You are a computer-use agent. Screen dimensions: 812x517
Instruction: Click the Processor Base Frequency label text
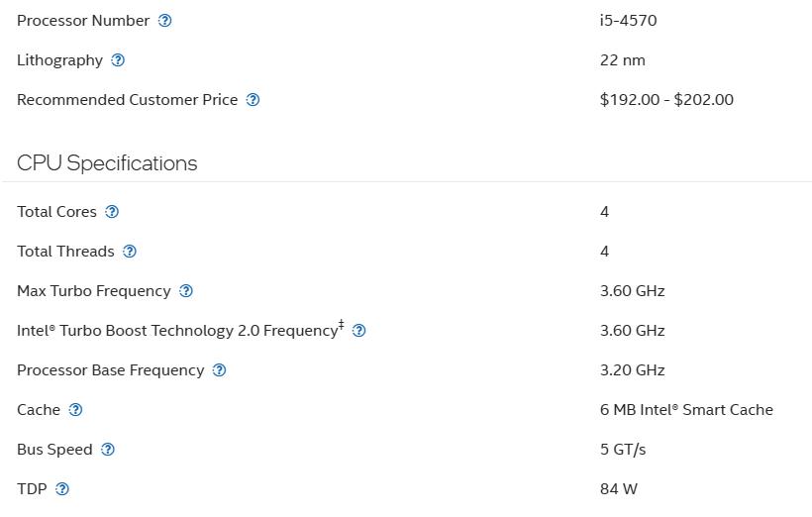point(110,370)
